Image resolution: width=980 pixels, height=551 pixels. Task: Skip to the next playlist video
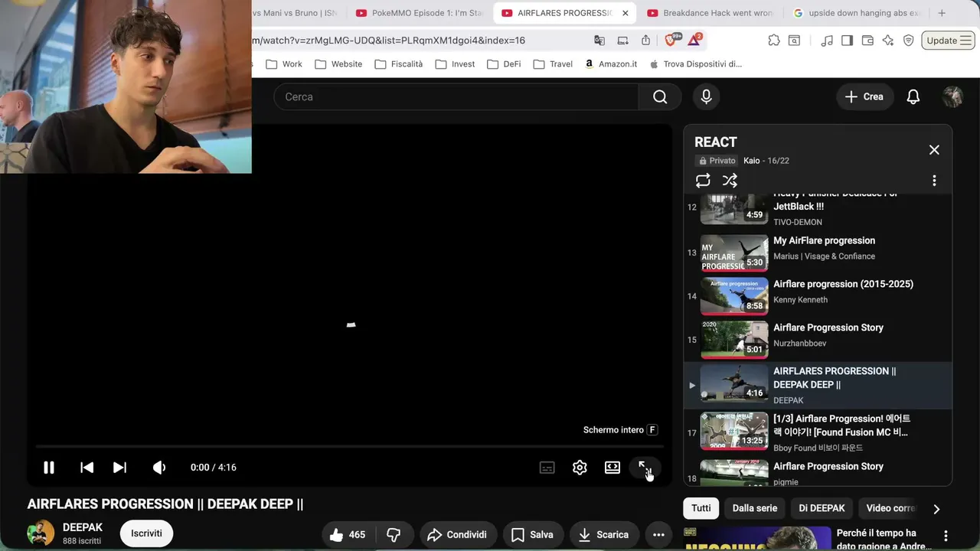click(120, 468)
